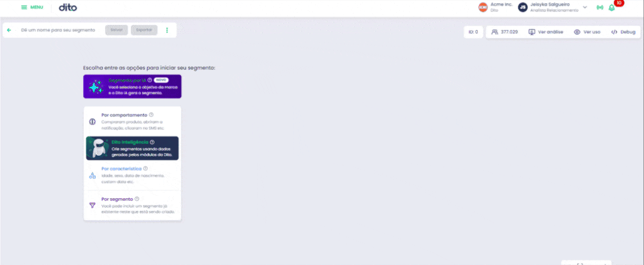Click the segment name input field
Screen dimensions: 644x265
coord(59,30)
